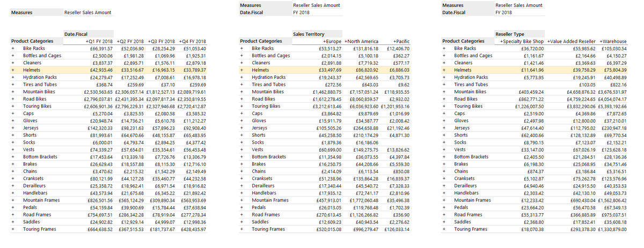Expand the North America territory column
Viewport: 644px width, 248px height.
pos(346,41)
